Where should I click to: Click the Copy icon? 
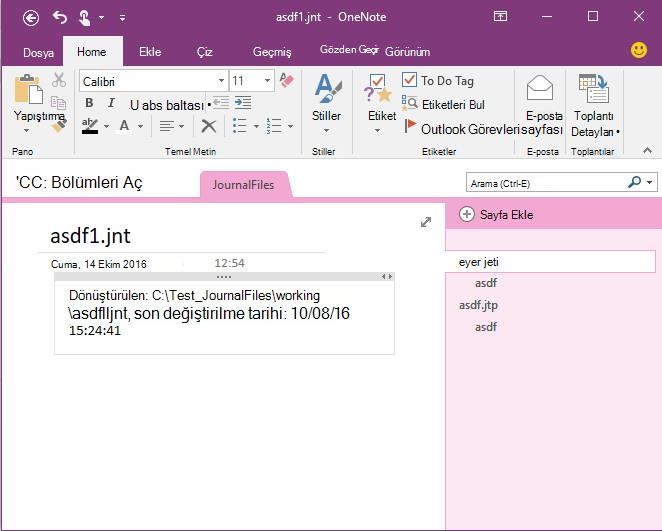click(x=58, y=103)
